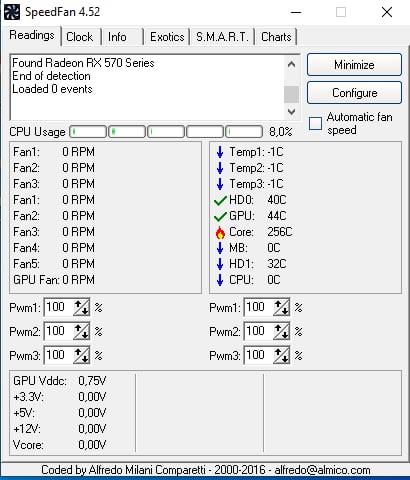The width and height of the screenshot is (410, 480).
Task: Adjust the left Pwm1 spinner arrows
Action: 82,307
